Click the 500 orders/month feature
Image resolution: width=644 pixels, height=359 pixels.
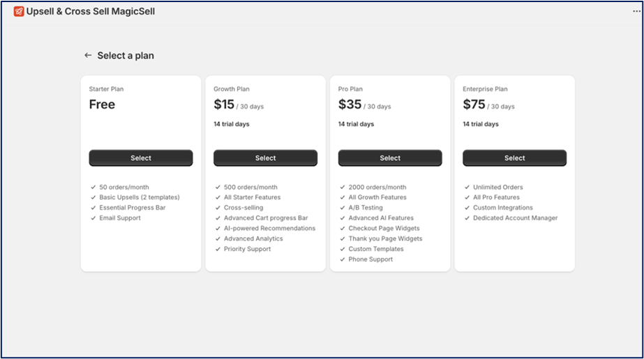click(250, 187)
